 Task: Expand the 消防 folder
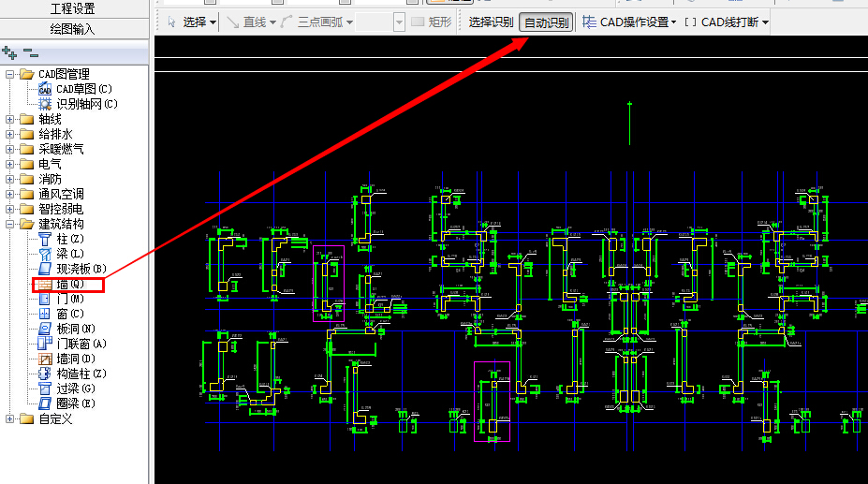point(9,179)
